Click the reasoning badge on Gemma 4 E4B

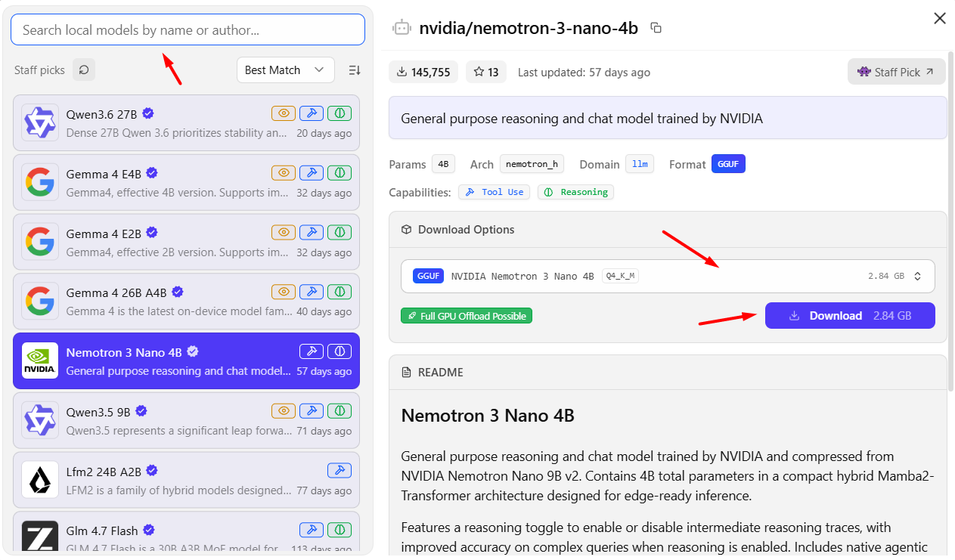340,173
